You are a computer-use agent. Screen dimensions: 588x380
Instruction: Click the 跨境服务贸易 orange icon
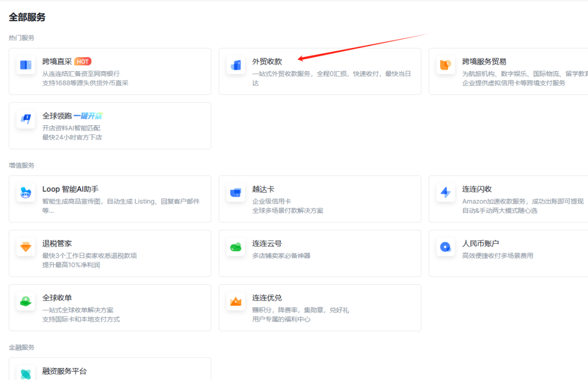(x=445, y=65)
